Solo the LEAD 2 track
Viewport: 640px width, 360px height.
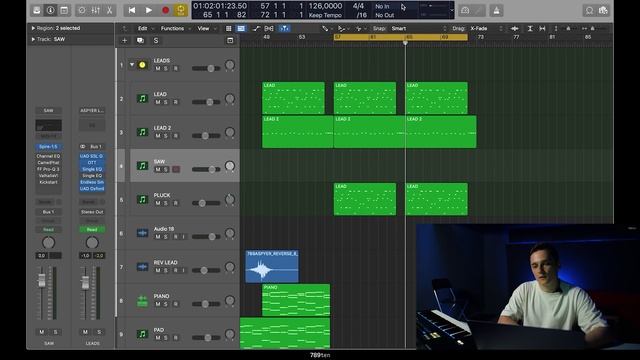[166, 136]
